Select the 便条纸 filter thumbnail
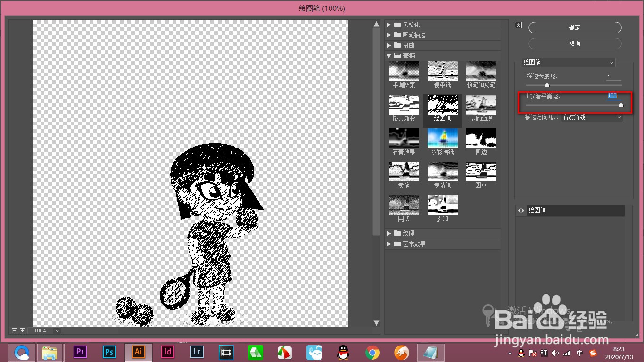This screenshot has width=644, height=362. (x=442, y=71)
